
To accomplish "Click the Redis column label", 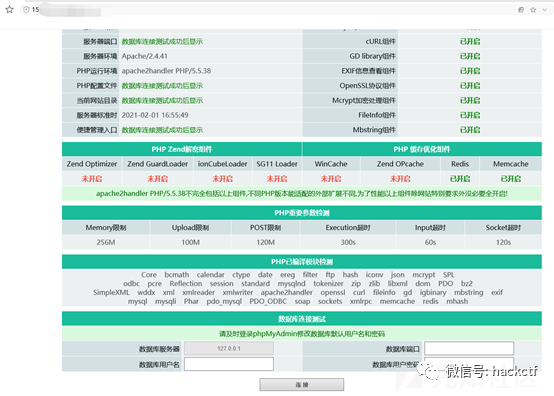I will coord(460,164).
